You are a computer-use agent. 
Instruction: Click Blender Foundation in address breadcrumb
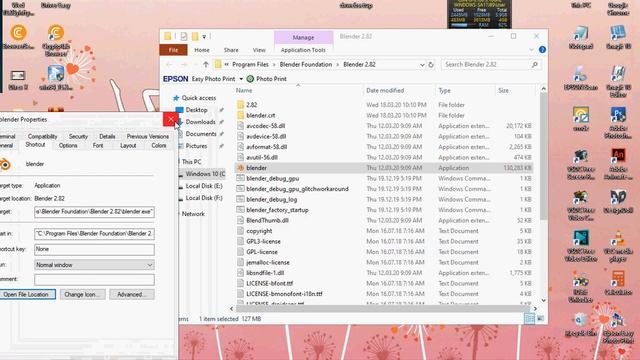306,64
